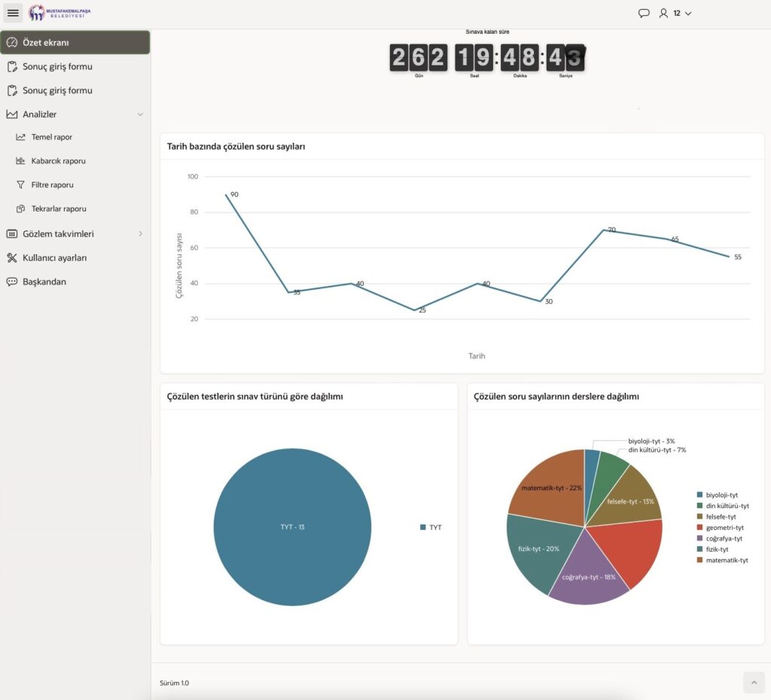Click the biyoloji-tyt legend color swatch

pos(699,495)
